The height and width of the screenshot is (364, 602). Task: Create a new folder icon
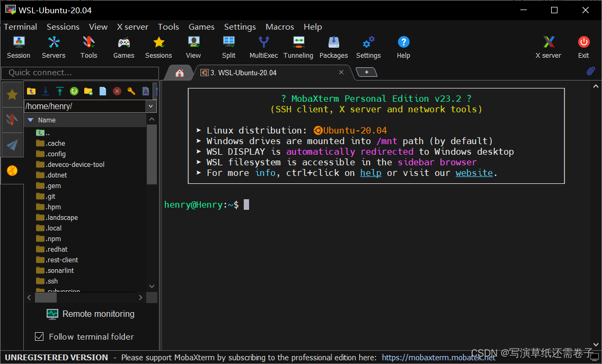coord(88,91)
